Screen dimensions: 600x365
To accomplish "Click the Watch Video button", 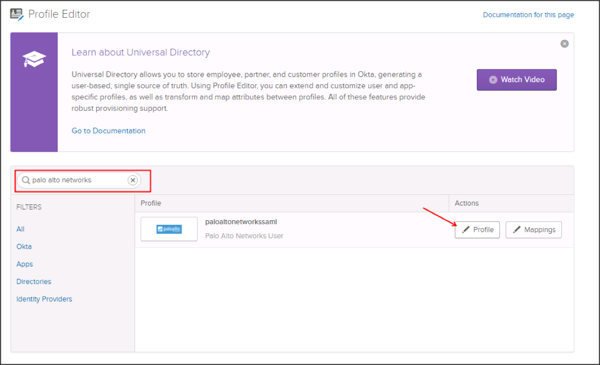I will (x=517, y=80).
